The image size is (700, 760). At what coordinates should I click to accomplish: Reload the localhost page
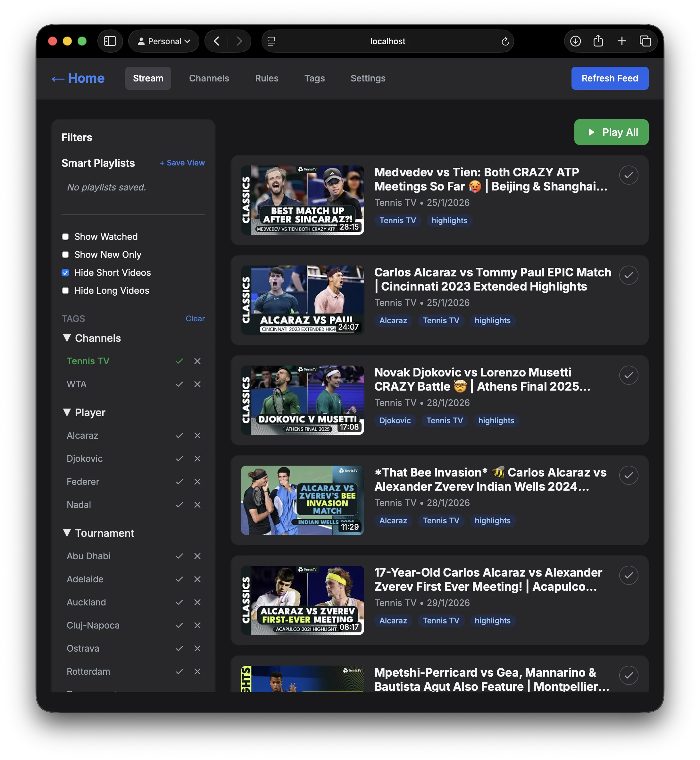pos(505,41)
